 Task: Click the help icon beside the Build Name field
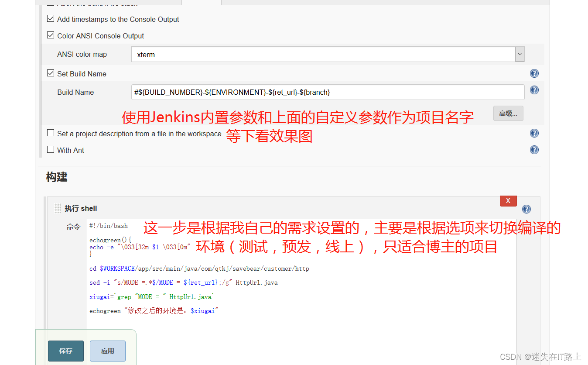pos(534,90)
